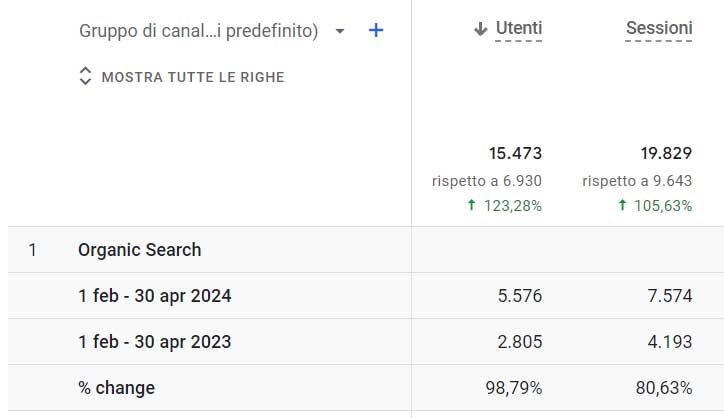Add a secondary dimension with the plus icon
Image resolution: width=724 pixels, height=418 pixels.
click(376, 31)
